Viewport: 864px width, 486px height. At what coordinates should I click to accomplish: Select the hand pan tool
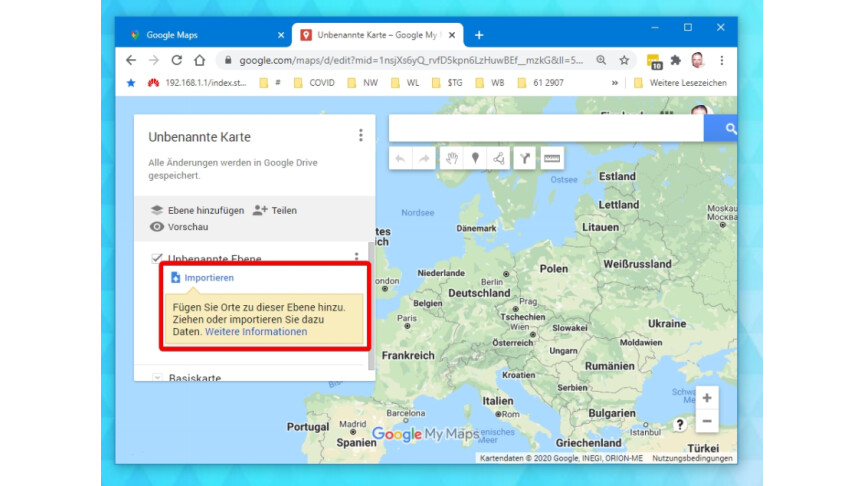pos(452,159)
